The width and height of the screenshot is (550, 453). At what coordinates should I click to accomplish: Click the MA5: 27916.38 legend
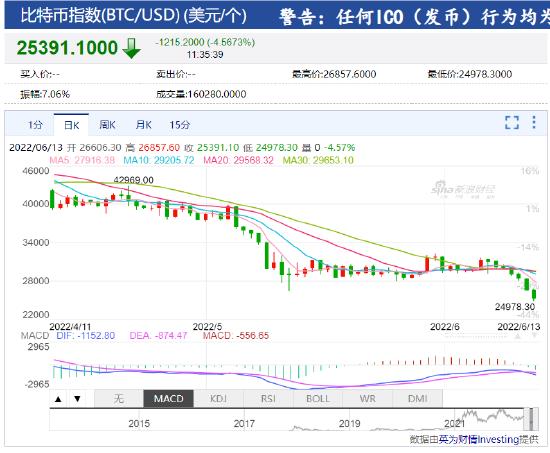pyautogui.click(x=82, y=160)
